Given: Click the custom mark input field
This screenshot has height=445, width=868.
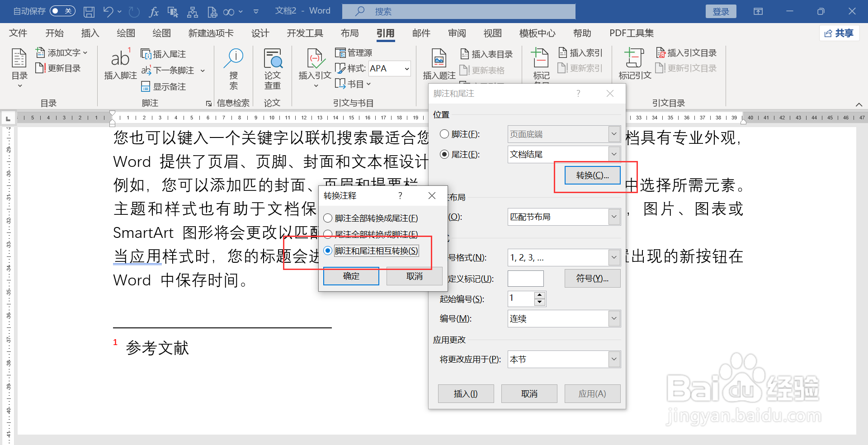Looking at the screenshot, I should 526,278.
